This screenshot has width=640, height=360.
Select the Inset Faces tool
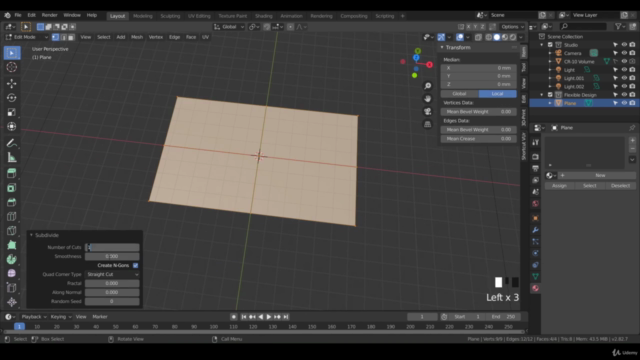[11, 188]
